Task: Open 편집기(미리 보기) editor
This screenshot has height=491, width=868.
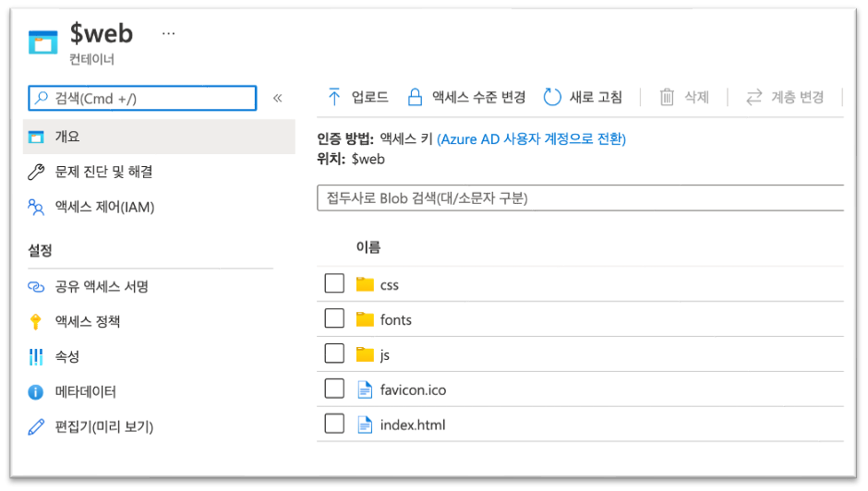Action: click(104, 426)
